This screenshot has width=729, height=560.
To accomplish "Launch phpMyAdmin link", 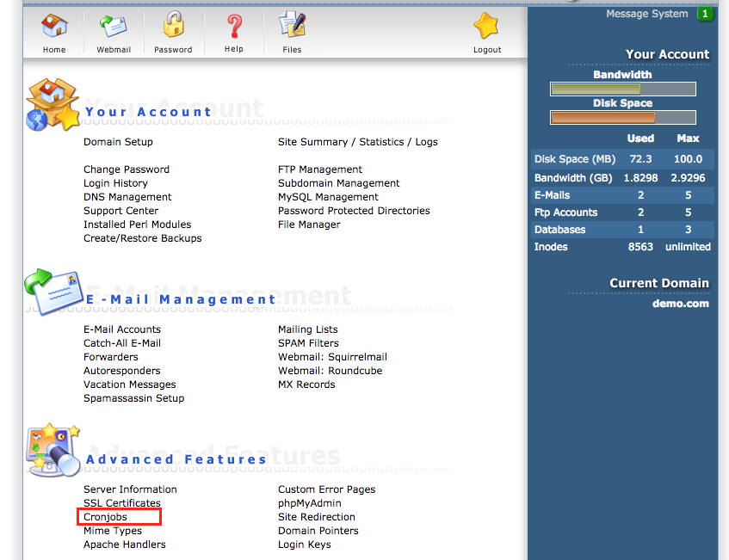I will click(x=310, y=503).
